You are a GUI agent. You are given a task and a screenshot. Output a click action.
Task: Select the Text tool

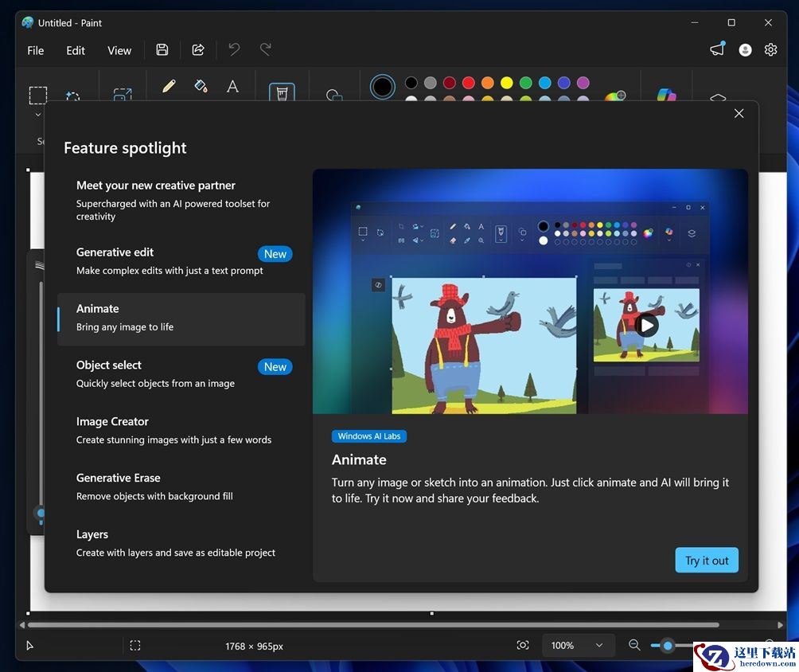[x=232, y=86]
